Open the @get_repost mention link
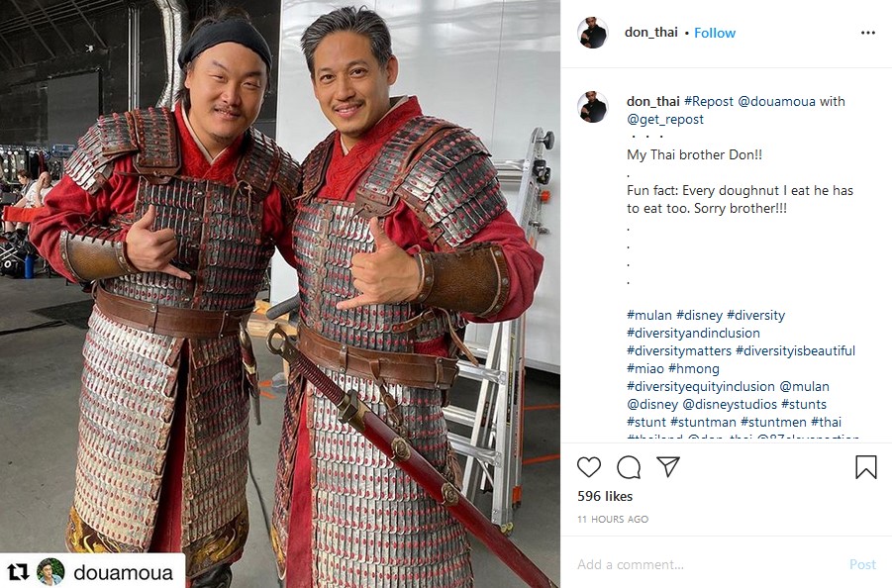 tap(665, 120)
